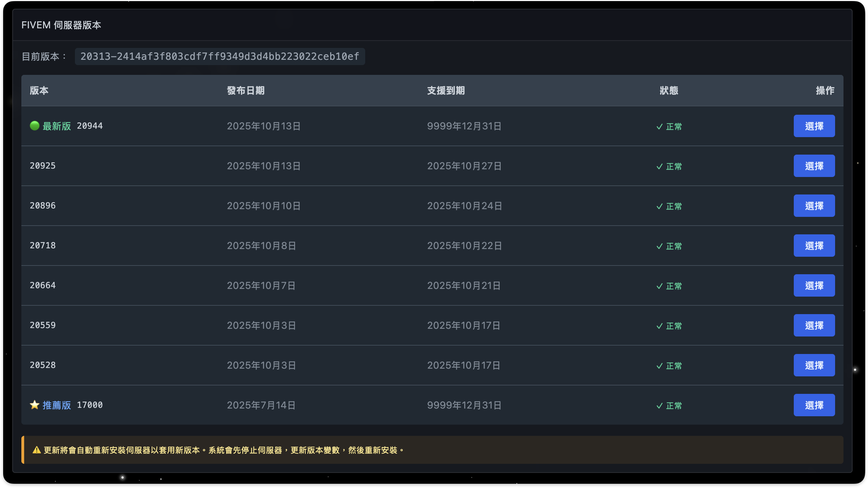
Task: Click the warning triangle icon in notice
Action: (36, 450)
